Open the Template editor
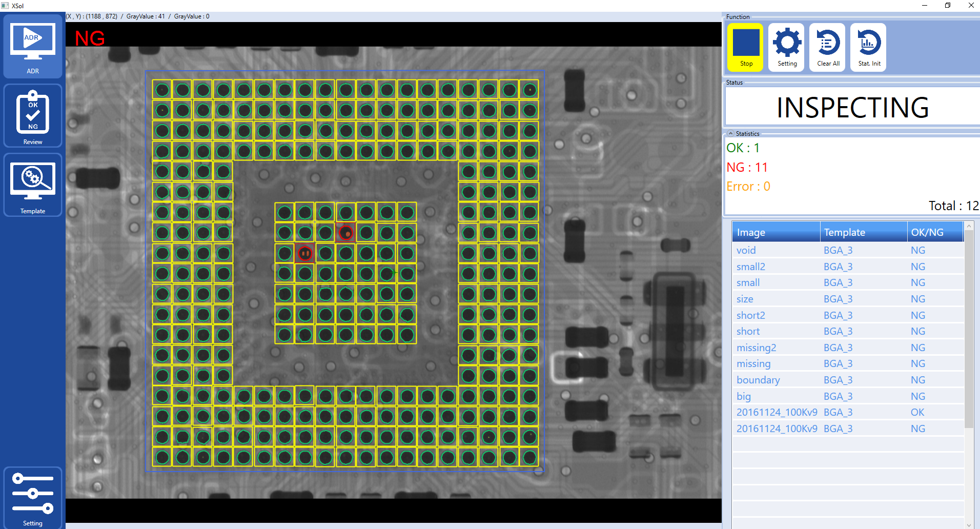This screenshot has height=529, width=980. [33, 186]
